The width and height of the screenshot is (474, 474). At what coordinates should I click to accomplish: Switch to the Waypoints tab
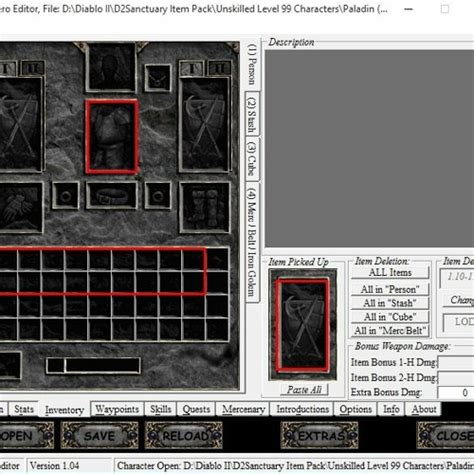(x=117, y=409)
